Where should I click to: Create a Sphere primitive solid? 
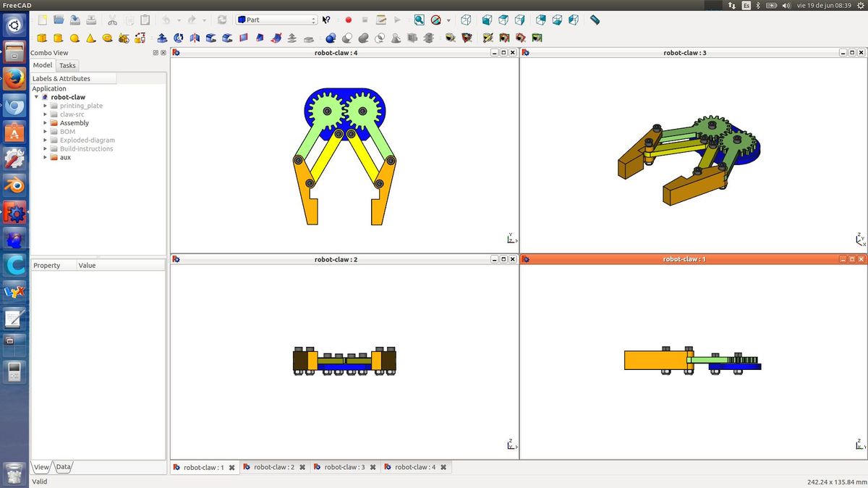(75, 38)
